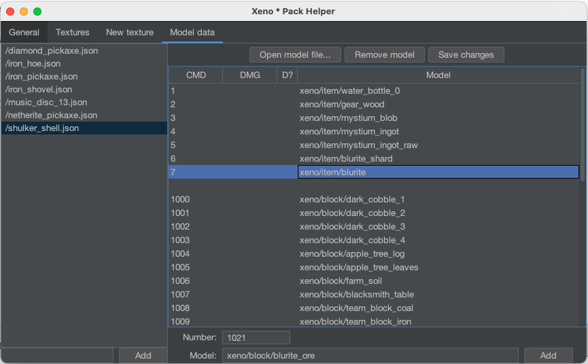This screenshot has width=588, height=364.
Task: Switch to the General tab
Action: tap(24, 32)
